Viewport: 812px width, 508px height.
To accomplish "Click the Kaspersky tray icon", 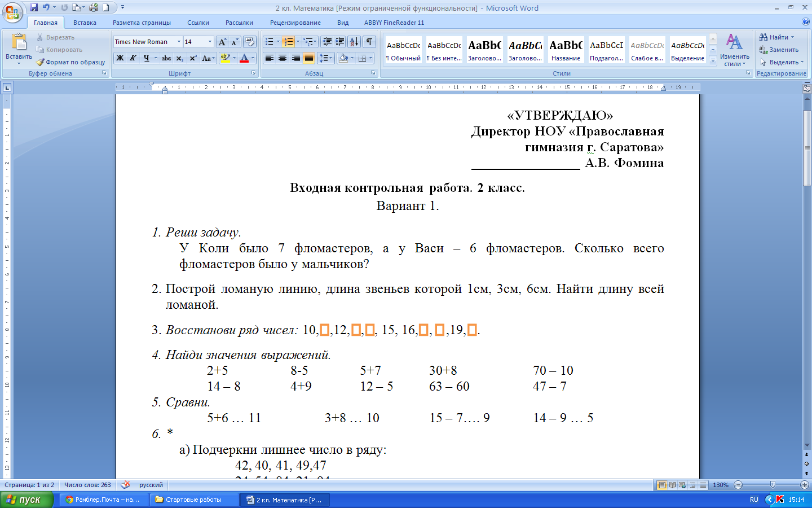I will 780,500.
